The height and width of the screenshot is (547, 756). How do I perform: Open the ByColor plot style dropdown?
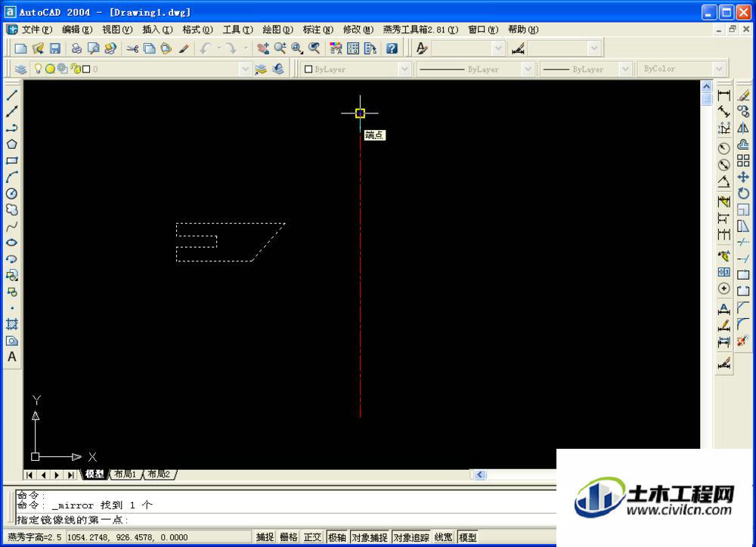720,70
